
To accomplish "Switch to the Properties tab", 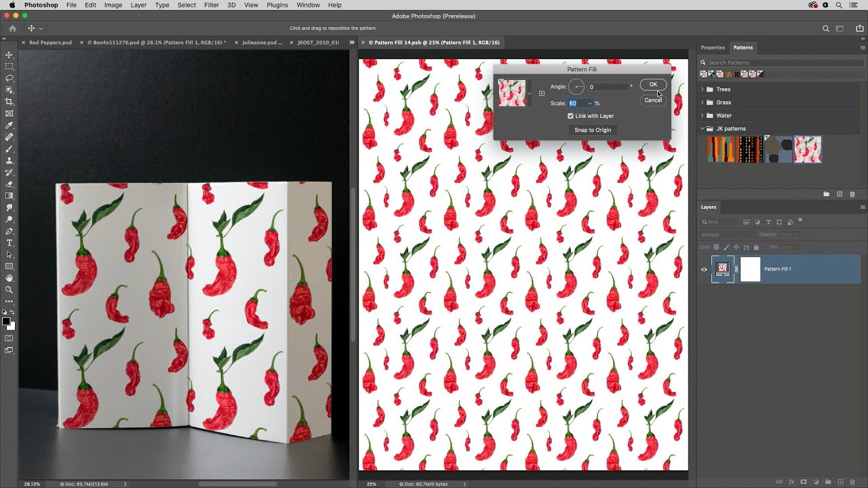I will [x=713, y=47].
